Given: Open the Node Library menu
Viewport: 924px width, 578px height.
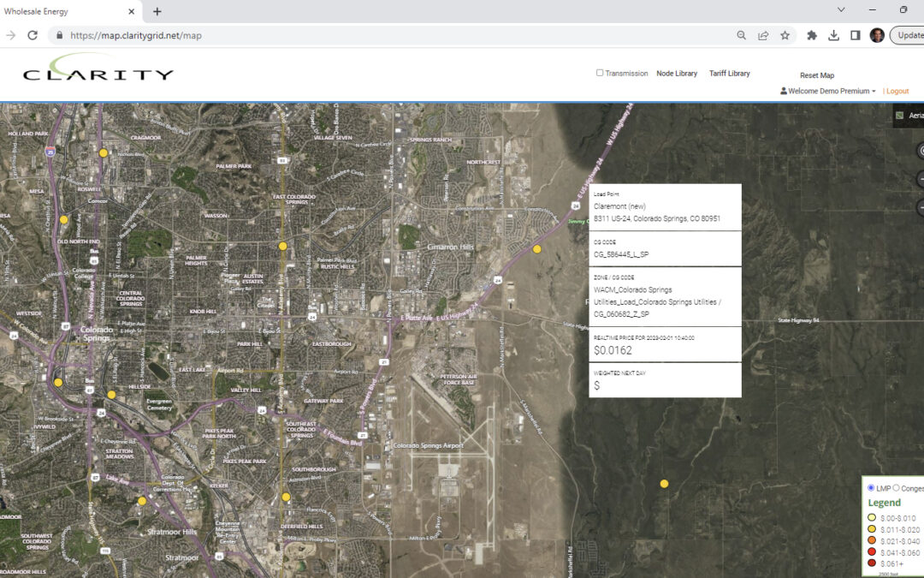Looking at the screenshot, I should pos(677,74).
